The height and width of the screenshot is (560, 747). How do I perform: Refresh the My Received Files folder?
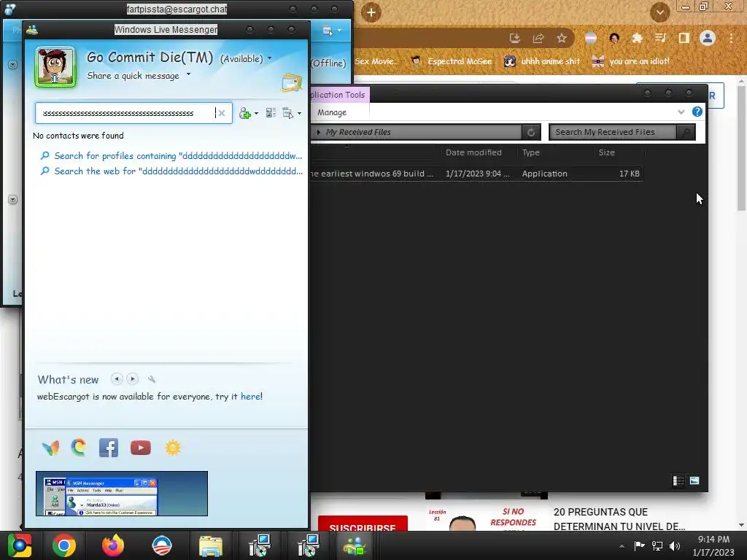pyautogui.click(x=531, y=133)
